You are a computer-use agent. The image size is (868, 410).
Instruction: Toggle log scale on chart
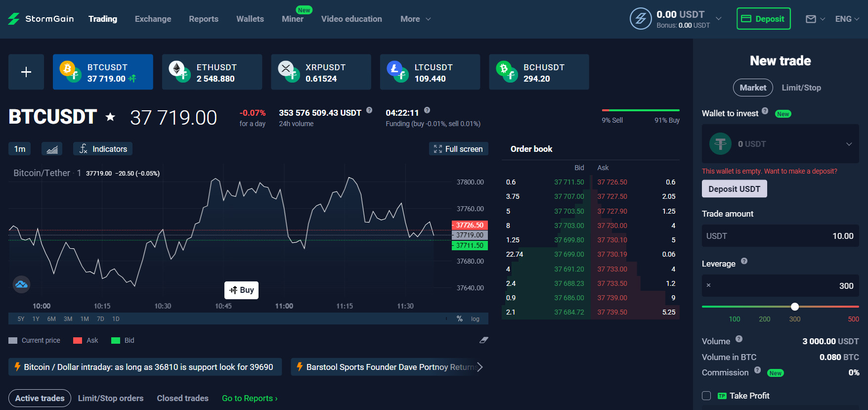click(x=475, y=319)
